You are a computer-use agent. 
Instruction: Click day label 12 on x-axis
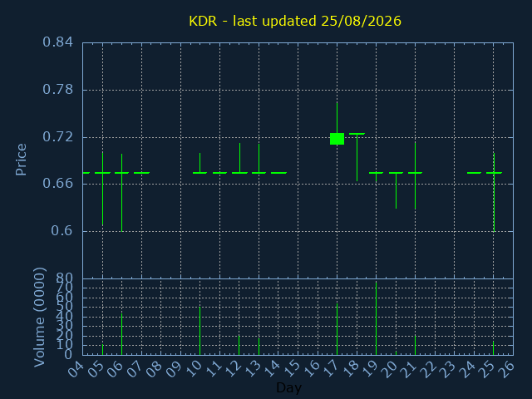point(232,369)
